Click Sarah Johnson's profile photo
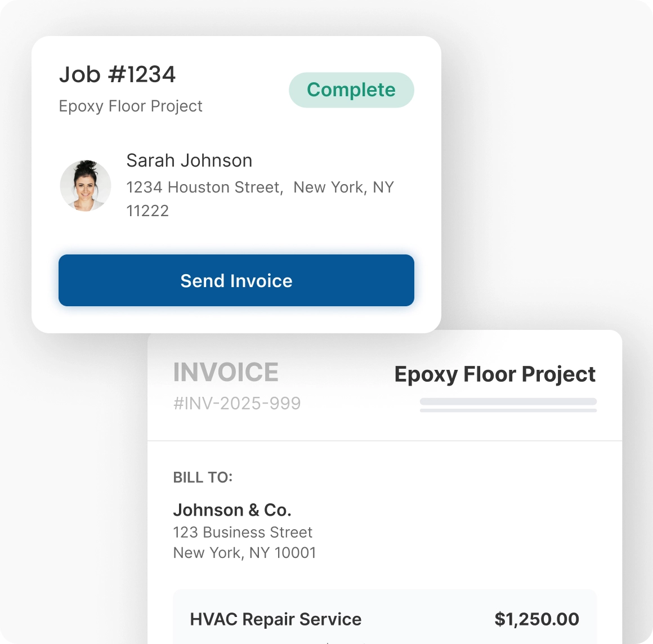The height and width of the screenshot is (644, 653). tap(86, 186)
